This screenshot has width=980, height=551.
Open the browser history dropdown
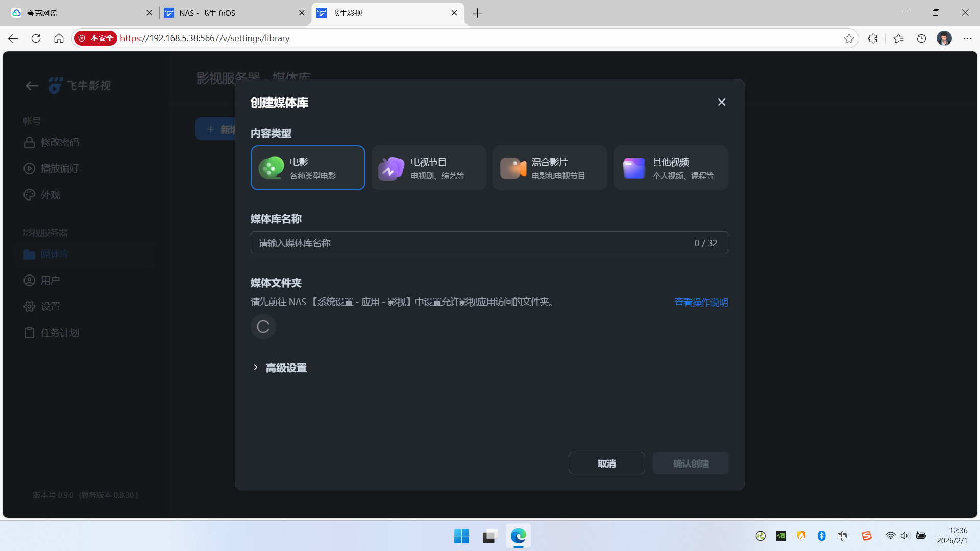pos(921,38)
